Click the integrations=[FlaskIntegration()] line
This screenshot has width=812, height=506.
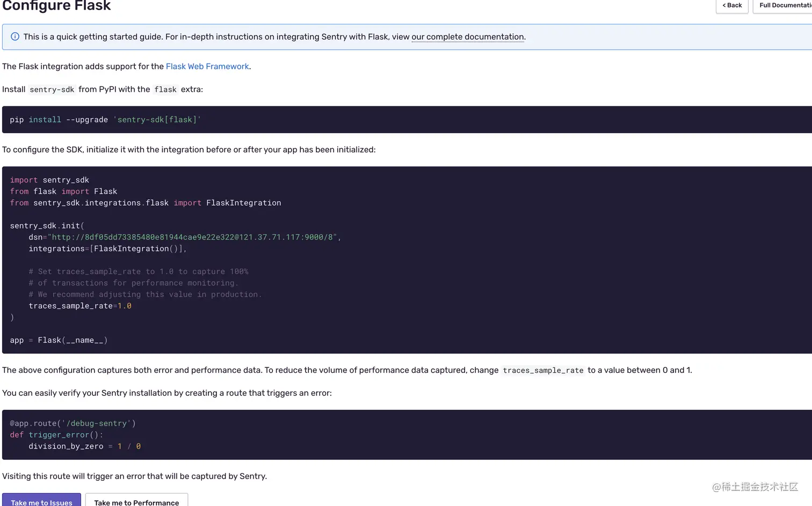tap(107, 249)
